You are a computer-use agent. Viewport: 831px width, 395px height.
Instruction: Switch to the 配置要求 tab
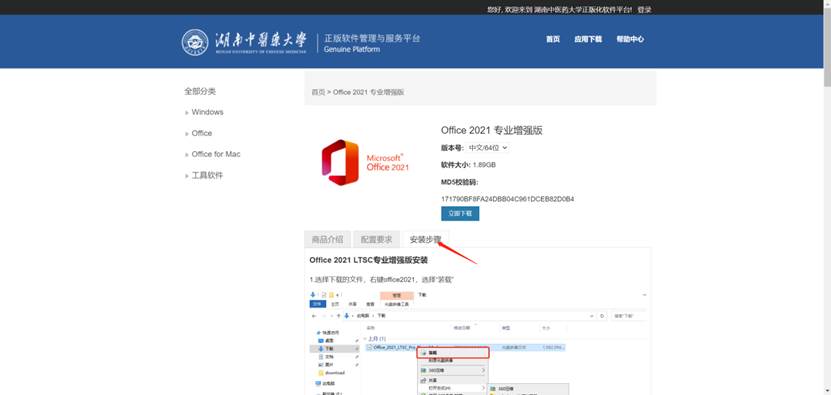click(376, 239)
